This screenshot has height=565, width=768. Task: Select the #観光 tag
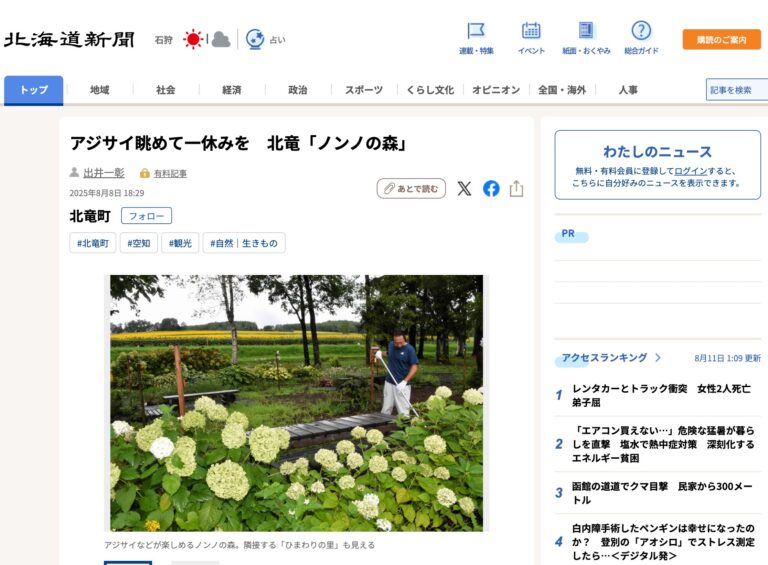coord(180,243)
